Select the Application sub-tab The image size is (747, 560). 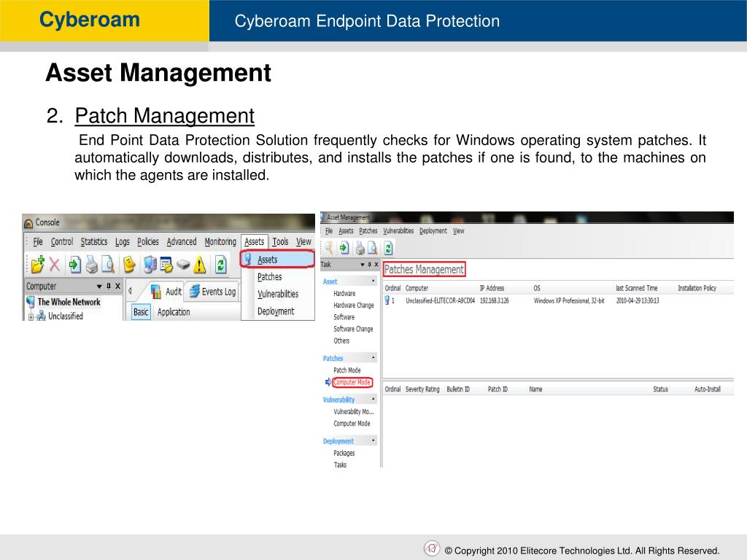click(x=174, y=312)
